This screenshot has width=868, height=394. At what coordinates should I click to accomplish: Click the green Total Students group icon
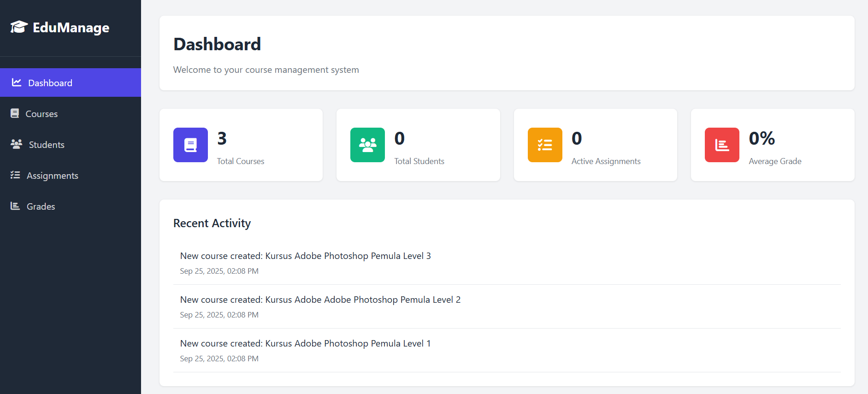click(367, 145)
